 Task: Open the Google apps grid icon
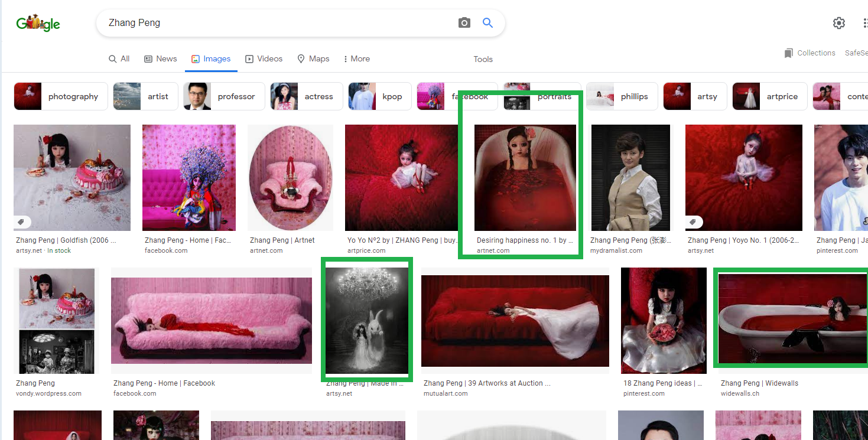(x=865, y=23)
